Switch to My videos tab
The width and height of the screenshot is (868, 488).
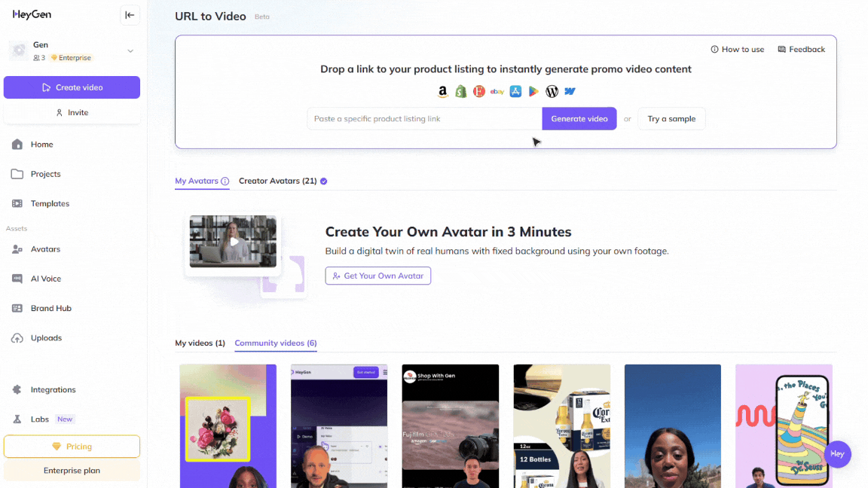(200, 343)
